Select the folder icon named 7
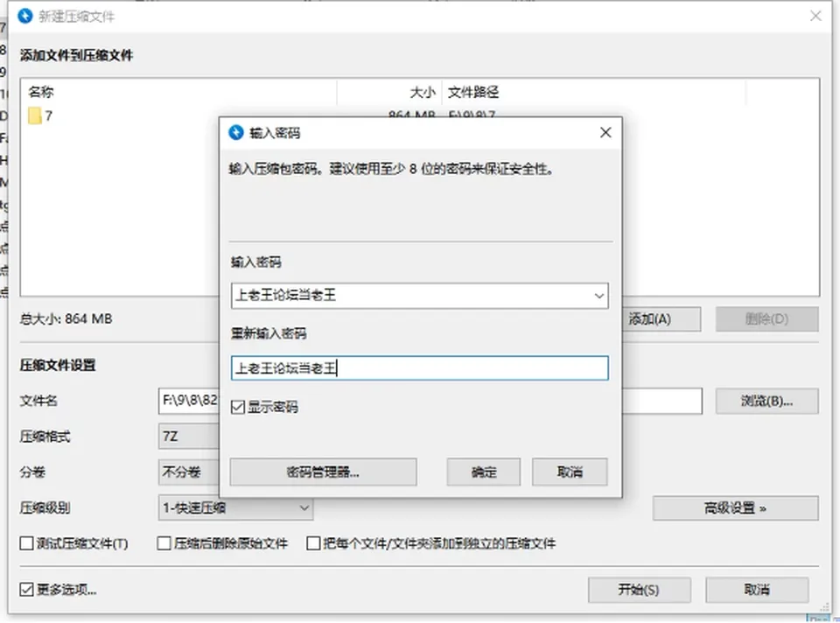The image size is (840, 623). tap(35, 115)
